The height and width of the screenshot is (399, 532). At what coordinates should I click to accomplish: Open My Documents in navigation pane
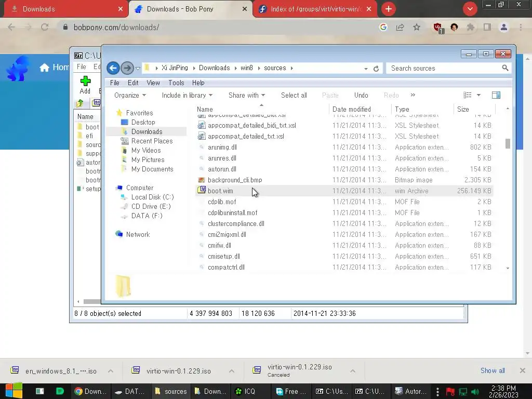coord(152,169)
